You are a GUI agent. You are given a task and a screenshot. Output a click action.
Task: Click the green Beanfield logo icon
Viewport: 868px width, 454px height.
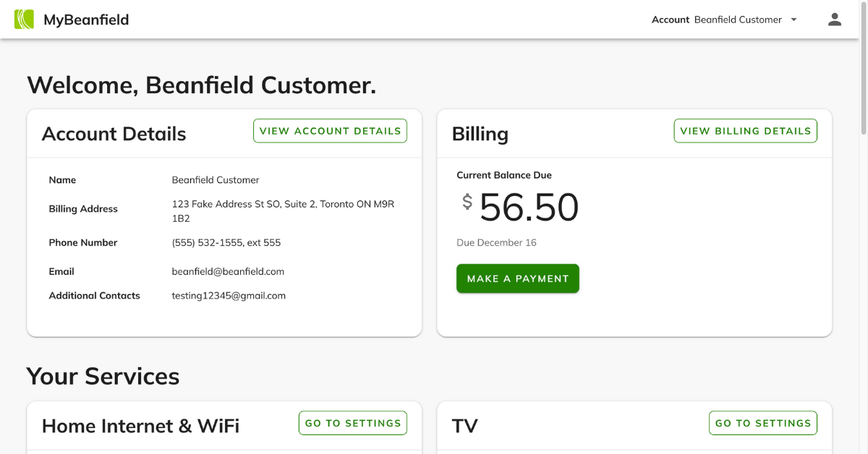click(25, 20)
